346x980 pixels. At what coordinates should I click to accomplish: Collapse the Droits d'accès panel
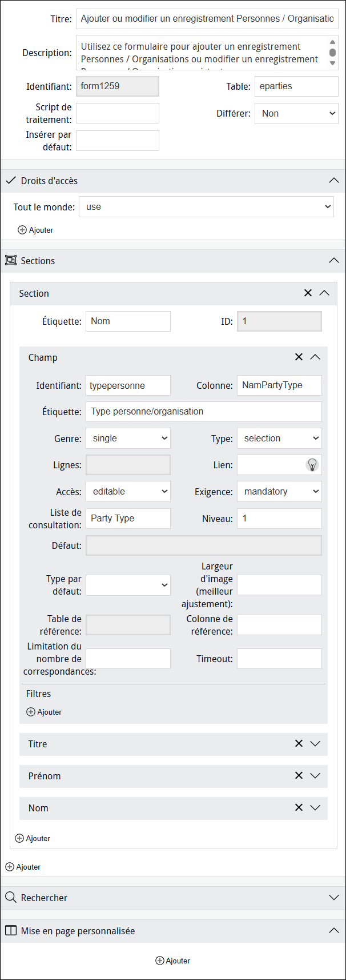[334, 181]
